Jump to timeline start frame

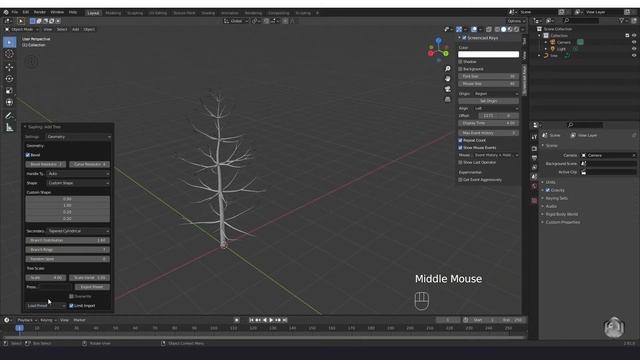click(251, 320)
